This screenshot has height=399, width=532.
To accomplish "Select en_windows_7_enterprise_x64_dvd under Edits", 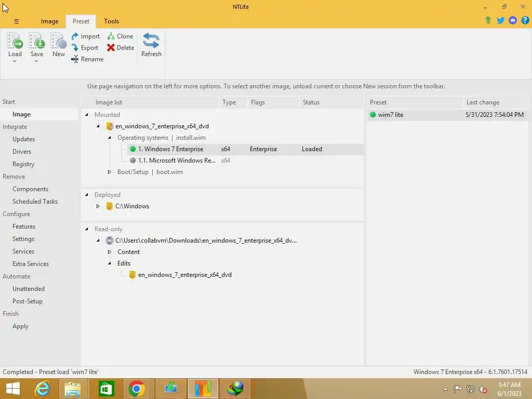I will click(x=184, y=275).
